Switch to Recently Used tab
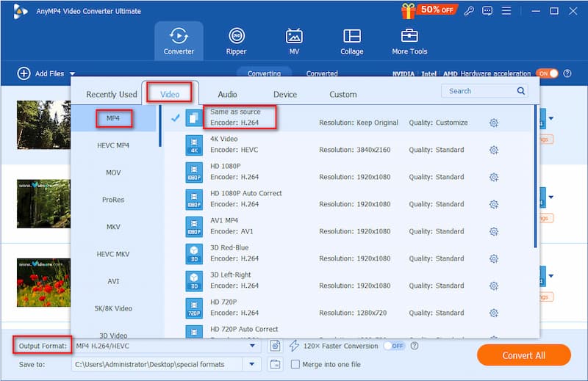The width and height of the screenshot is (588, 381). coord(112,95)
